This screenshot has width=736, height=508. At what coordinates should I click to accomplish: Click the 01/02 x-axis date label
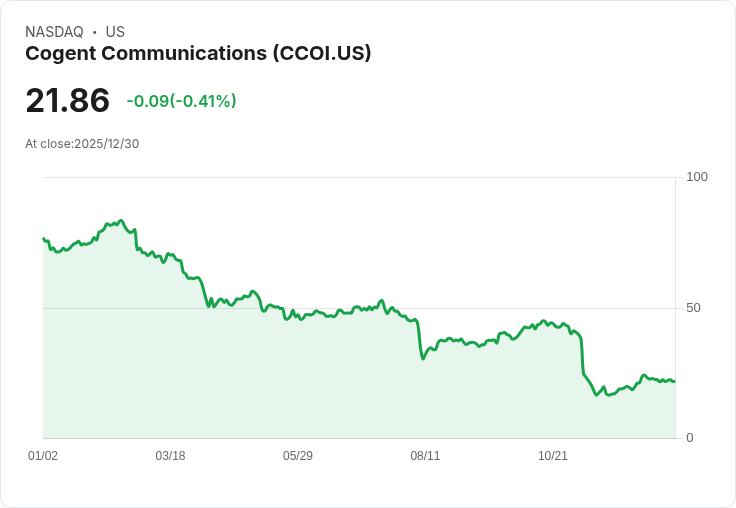pos(43,455)
